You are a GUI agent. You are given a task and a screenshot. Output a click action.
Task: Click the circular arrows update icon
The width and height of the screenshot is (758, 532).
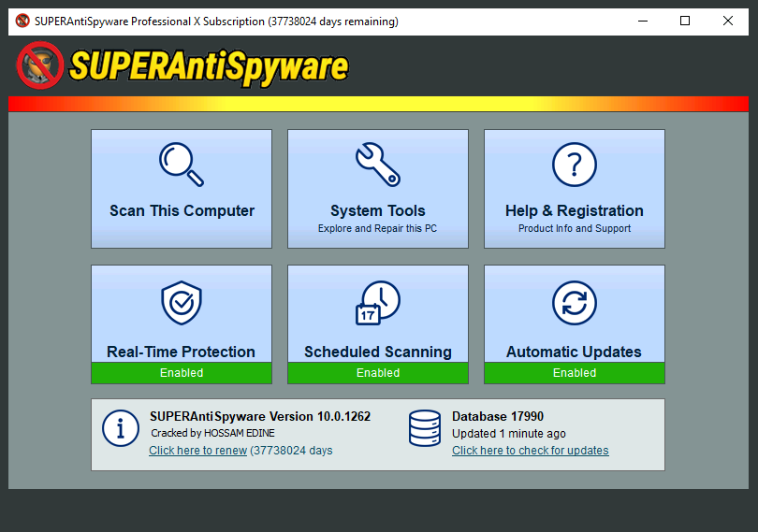tap(575, 303)
